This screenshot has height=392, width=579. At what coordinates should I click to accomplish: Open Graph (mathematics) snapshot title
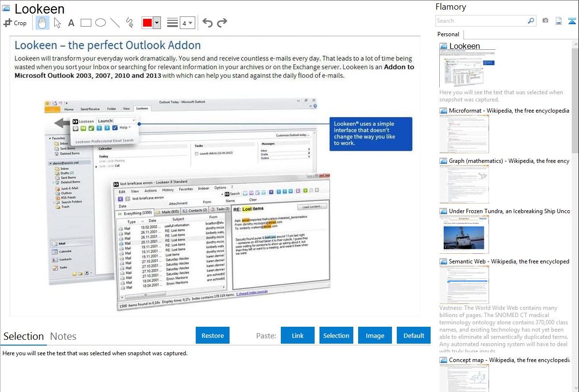pyautogui.click(x=509, y=161)
